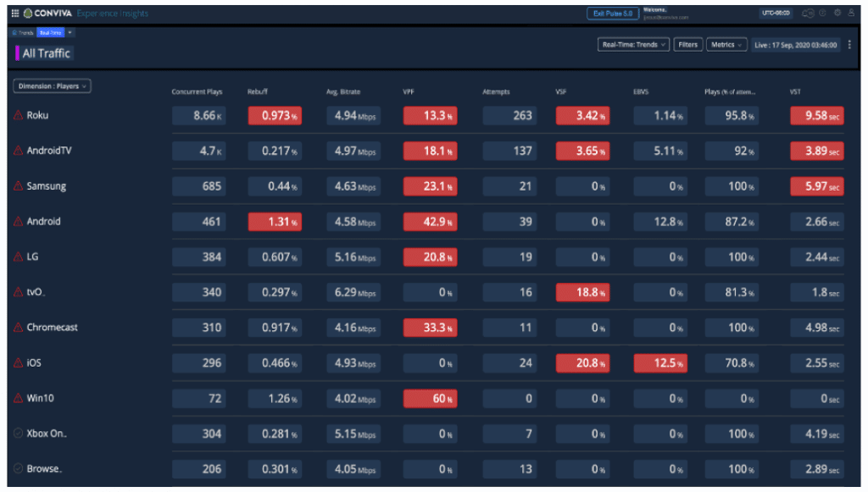Click the alert triangle beside Roku
The height and width of the screenshot is (492, 868).
[19, 115]
